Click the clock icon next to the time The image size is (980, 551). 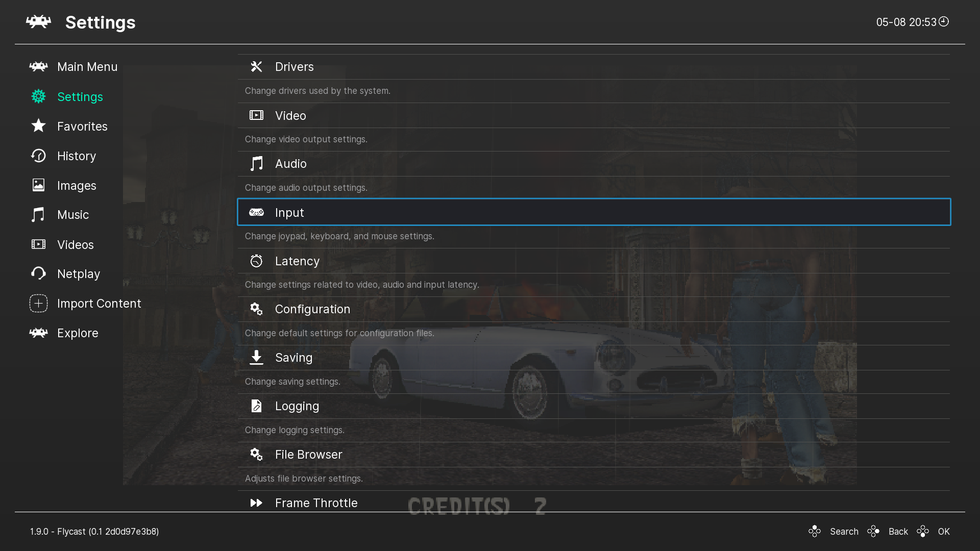pos(944,21)
